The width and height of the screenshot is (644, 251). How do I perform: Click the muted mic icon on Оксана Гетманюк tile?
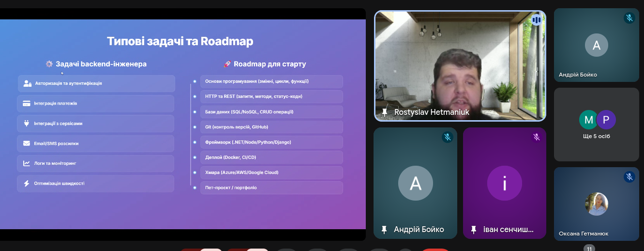(629, 177)
